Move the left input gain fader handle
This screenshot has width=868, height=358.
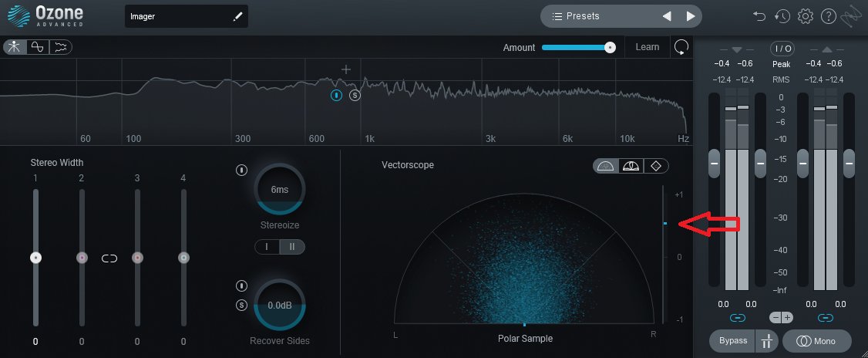[714, 164]
